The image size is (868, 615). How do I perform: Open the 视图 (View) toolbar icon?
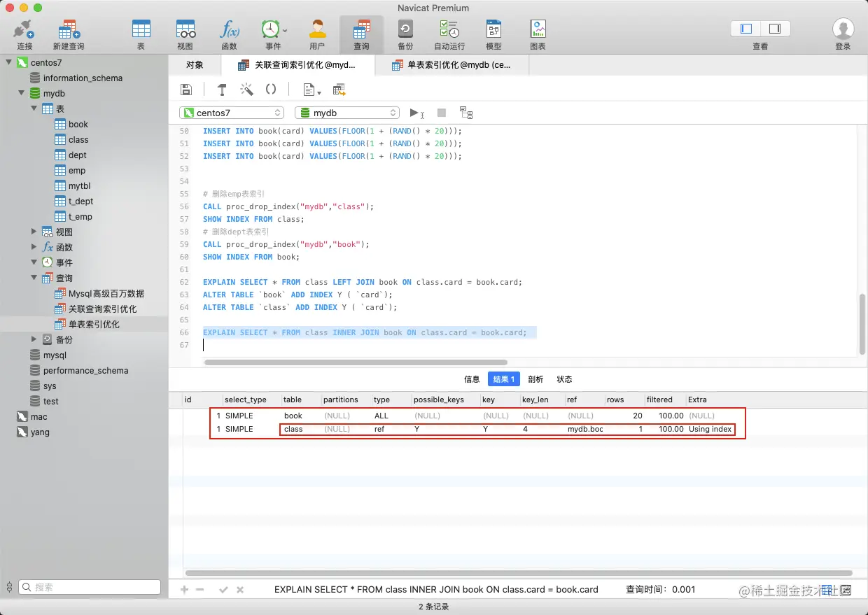point(185,29)
